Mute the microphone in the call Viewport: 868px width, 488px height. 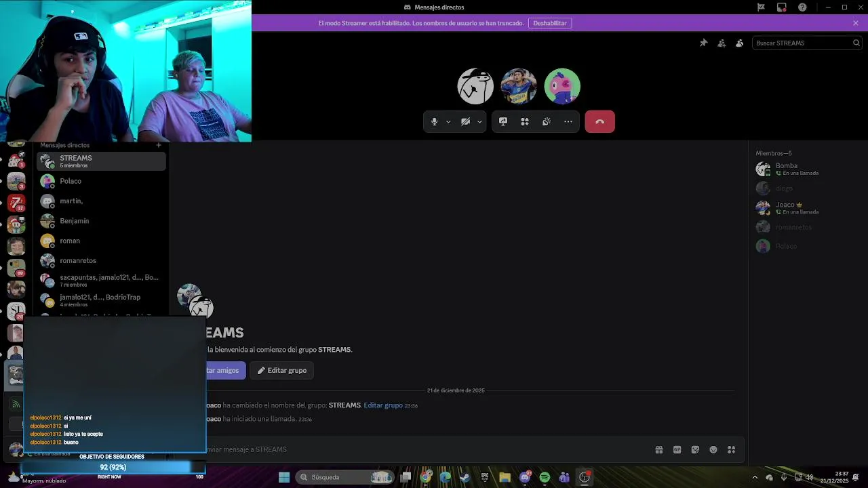435,122
